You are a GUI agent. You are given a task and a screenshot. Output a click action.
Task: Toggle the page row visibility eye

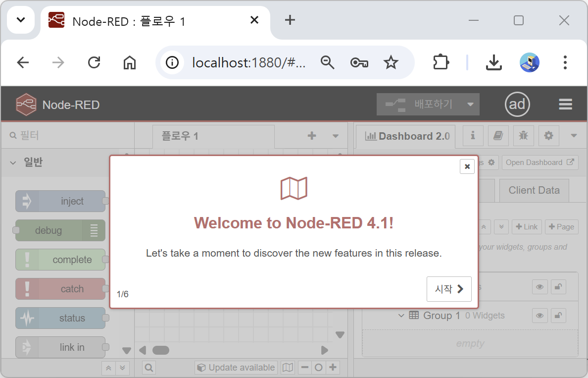[x=540, y=287]
